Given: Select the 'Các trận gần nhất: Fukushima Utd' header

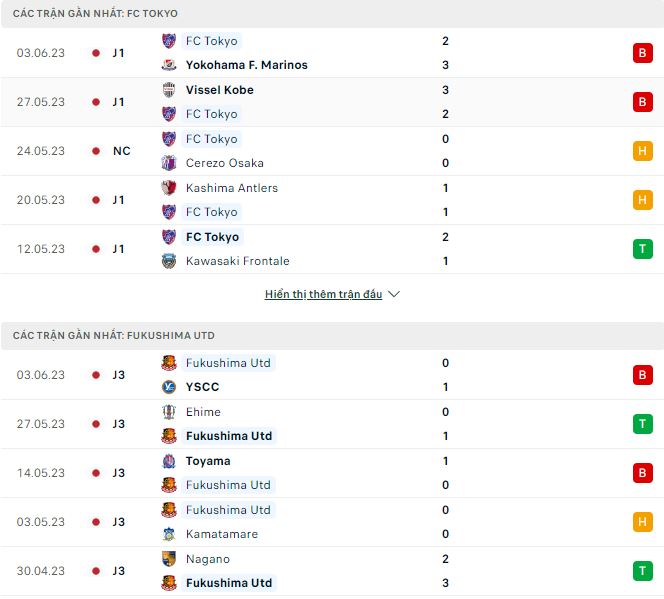Looking at the screenshot, I should tap(114, 335).
